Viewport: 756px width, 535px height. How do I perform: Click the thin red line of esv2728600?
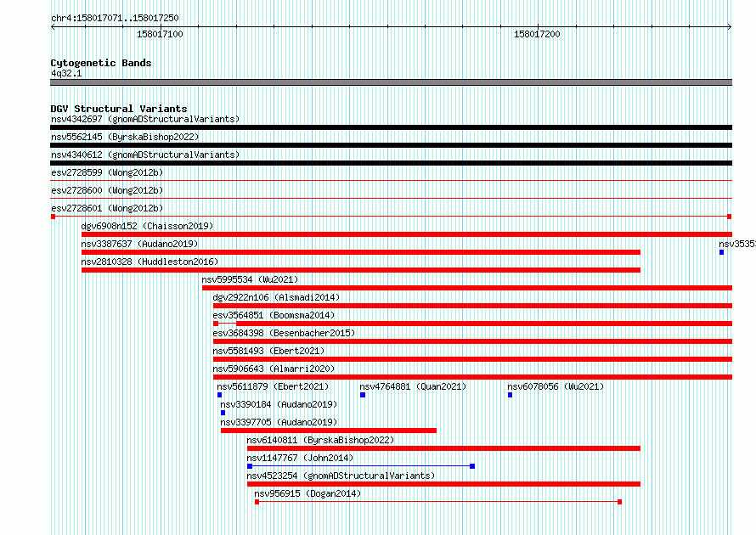point(391,199)
